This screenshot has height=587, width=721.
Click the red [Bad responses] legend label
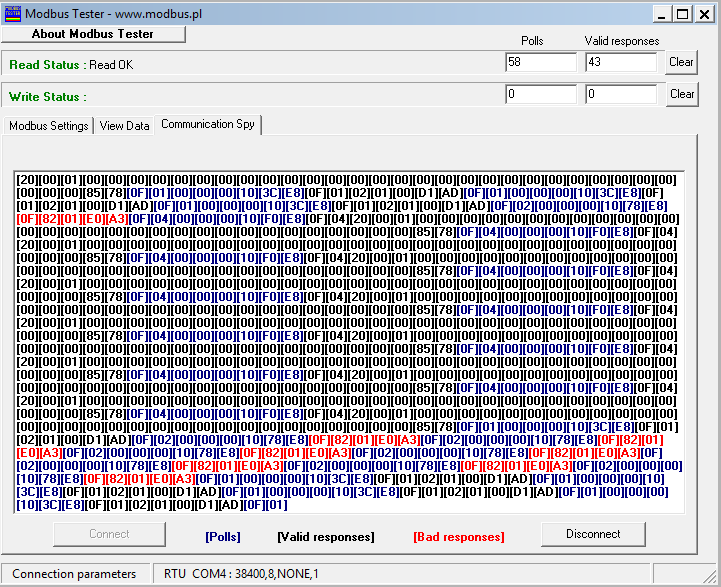click(x=459, y=537)
